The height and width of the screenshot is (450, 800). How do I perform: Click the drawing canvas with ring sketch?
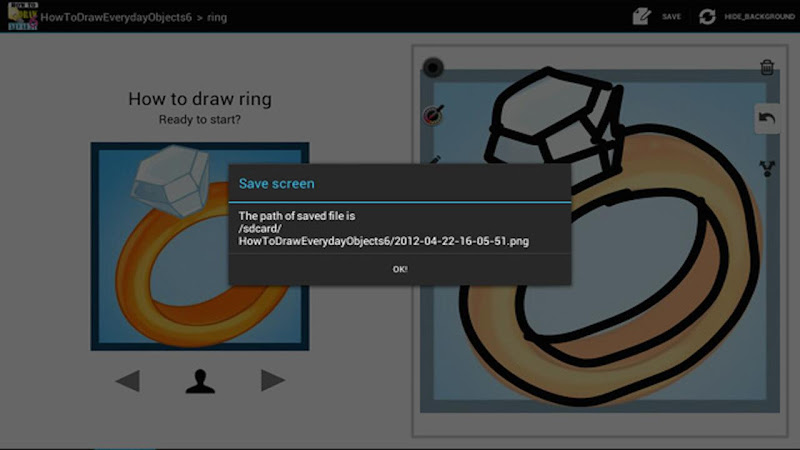[x=599, y=241]
